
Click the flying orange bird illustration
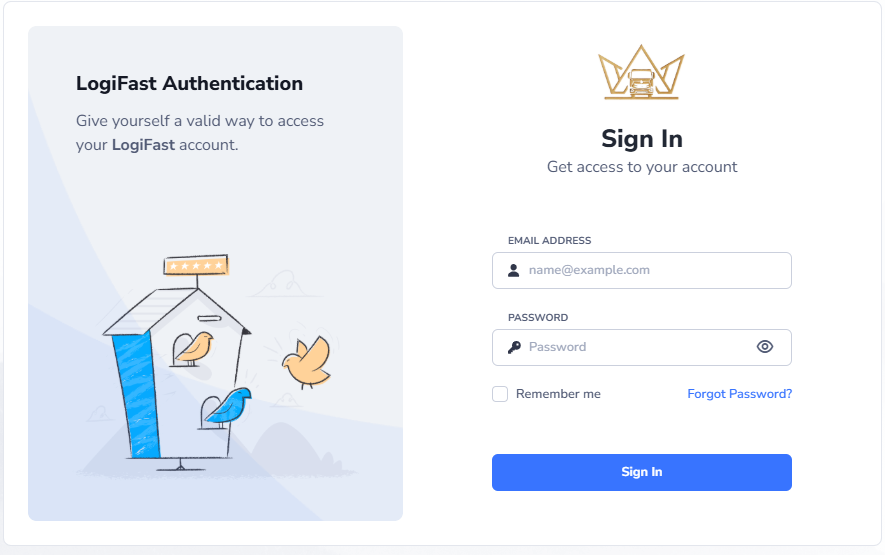click(x=306, y=361)
